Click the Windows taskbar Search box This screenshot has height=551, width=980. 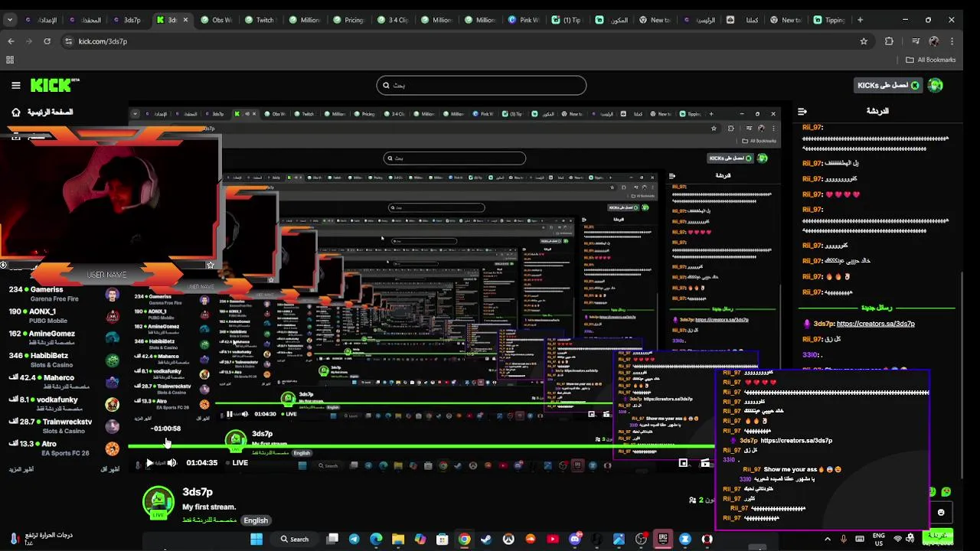(295, 539)
